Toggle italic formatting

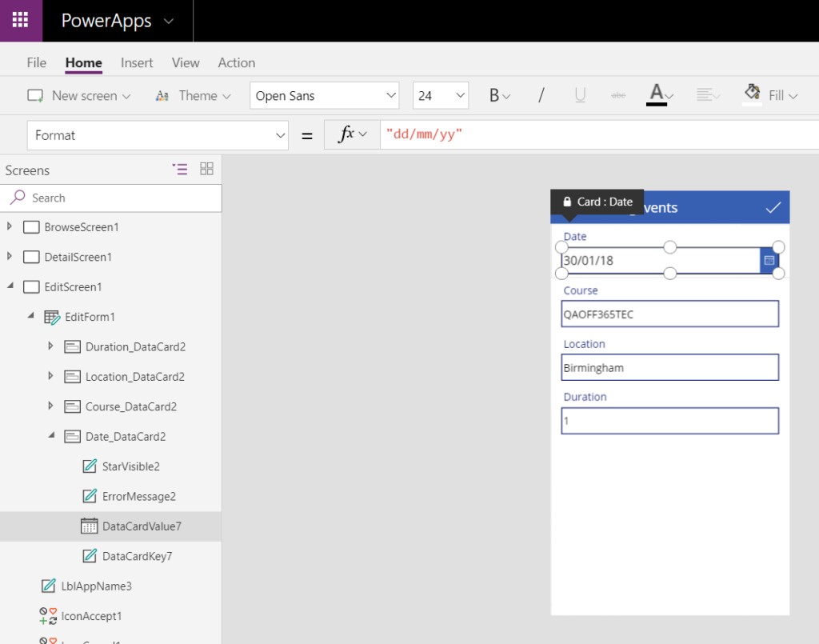(541, 94)
